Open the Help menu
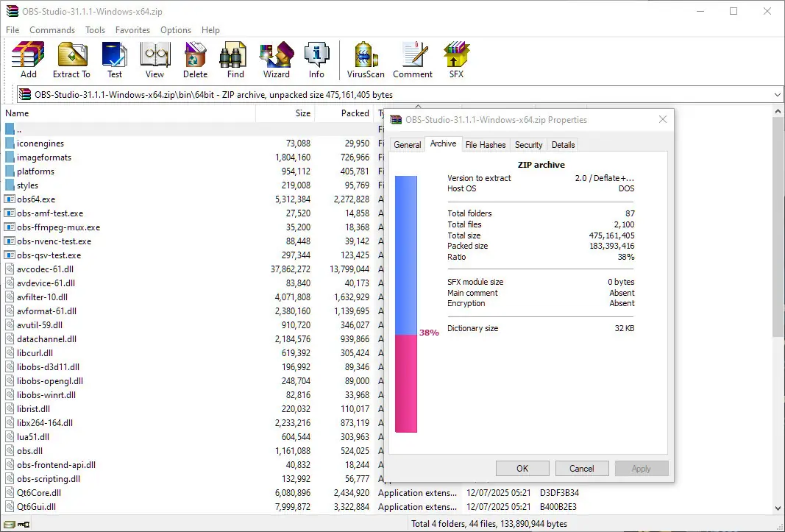The width and height of the screenshot is (785, 532). click(210, 30)
